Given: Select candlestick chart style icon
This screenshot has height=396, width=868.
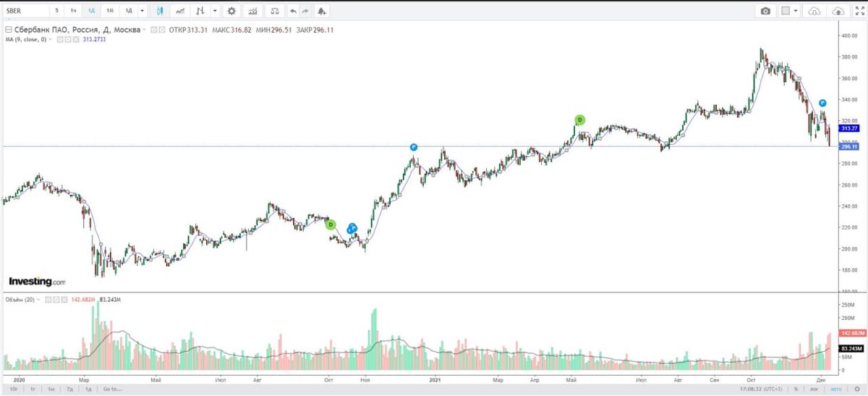Looking at the screenshot, I should (160, 11).
